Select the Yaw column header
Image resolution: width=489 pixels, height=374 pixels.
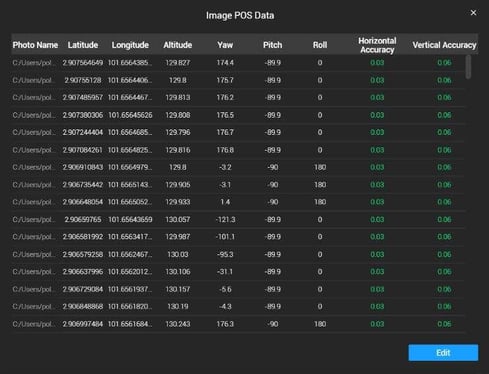tap(225, 45)
